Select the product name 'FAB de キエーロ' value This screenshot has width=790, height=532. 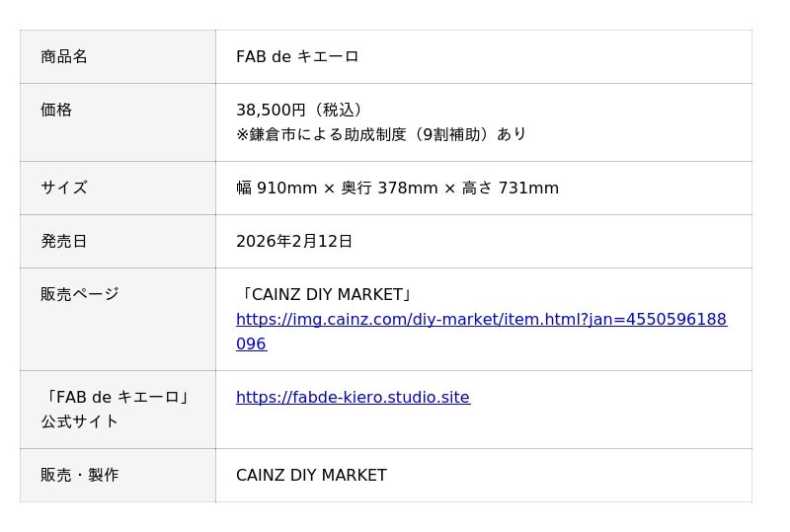pos(297,57)
